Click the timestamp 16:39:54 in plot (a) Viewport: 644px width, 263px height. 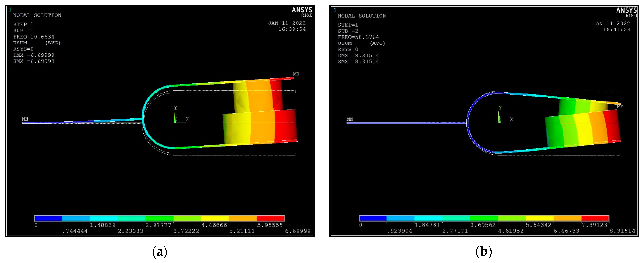click(x=292, y=29)
